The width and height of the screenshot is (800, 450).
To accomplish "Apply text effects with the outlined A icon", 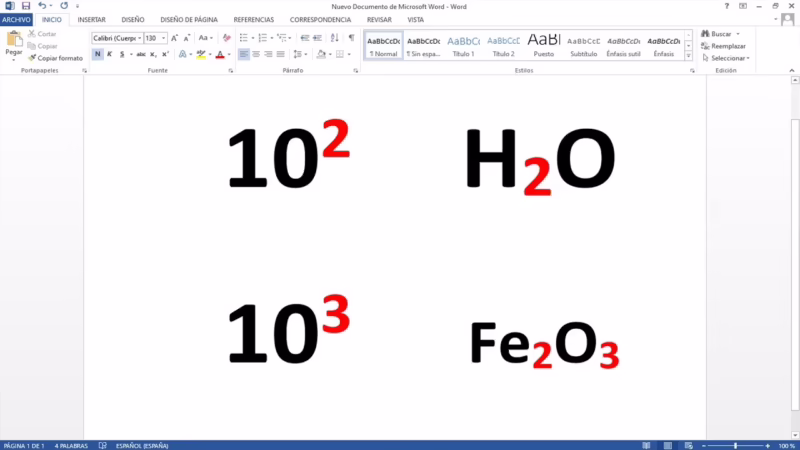I will [x=183, y=54].
